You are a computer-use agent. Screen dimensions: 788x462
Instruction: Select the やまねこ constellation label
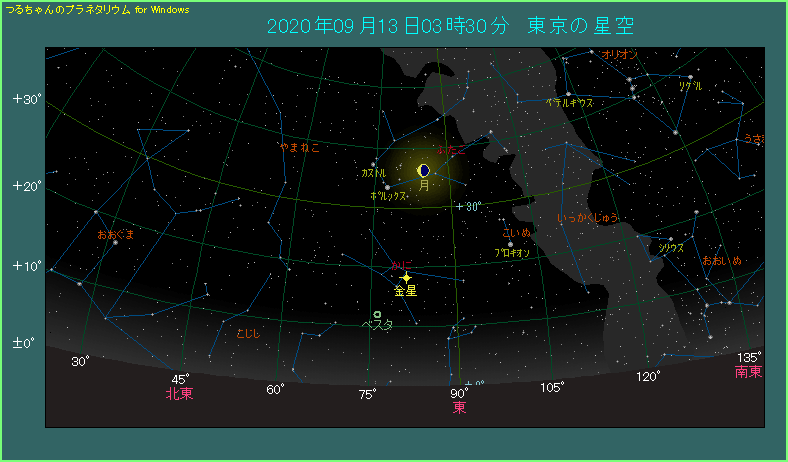(x=299, y=147)
